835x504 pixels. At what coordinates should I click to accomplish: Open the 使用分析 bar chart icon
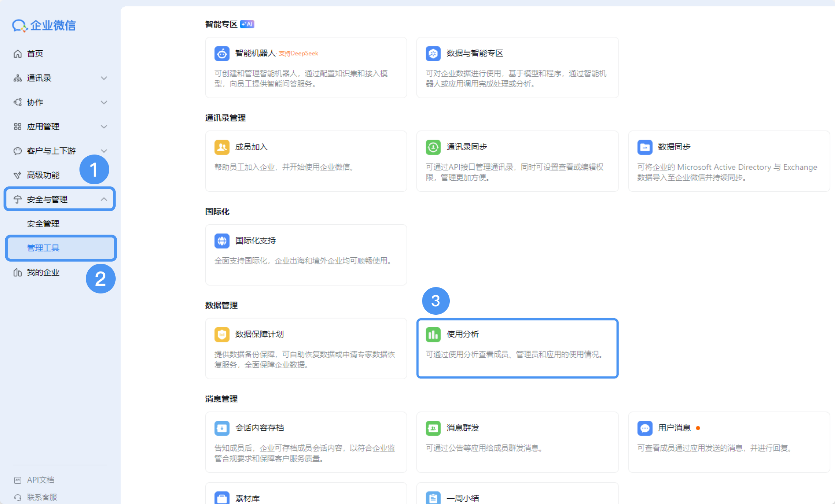click(x=433, y=334)
